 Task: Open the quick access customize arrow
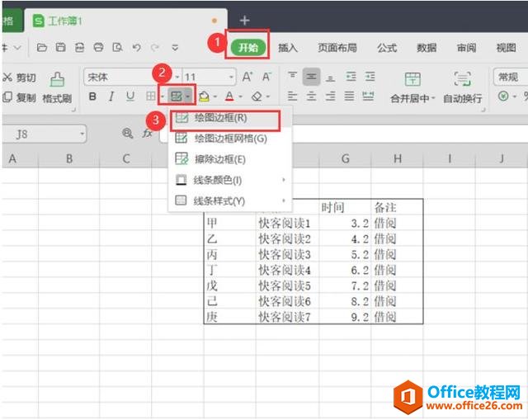pyautogui.click(x=175, y=48)
